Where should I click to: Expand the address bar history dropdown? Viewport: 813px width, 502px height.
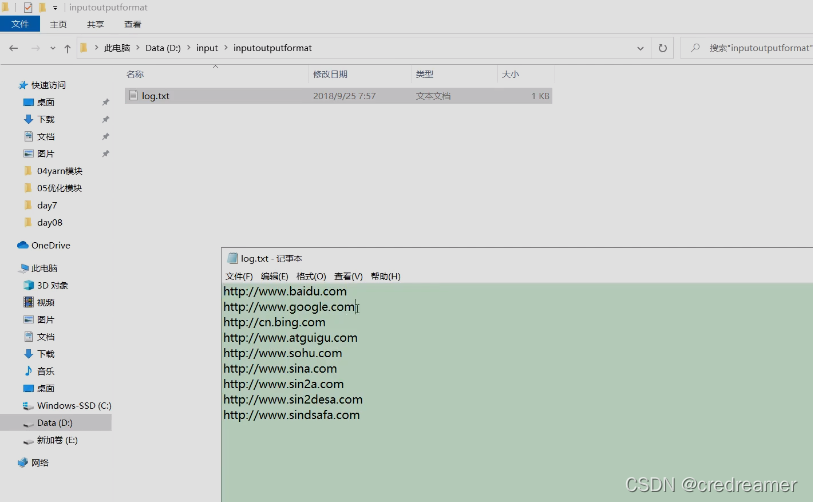tap(640, 48)
